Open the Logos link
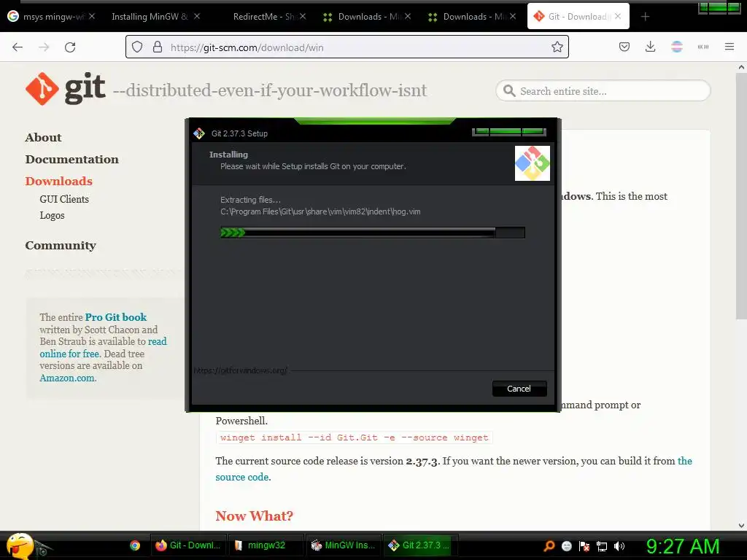 pos(52,215)
